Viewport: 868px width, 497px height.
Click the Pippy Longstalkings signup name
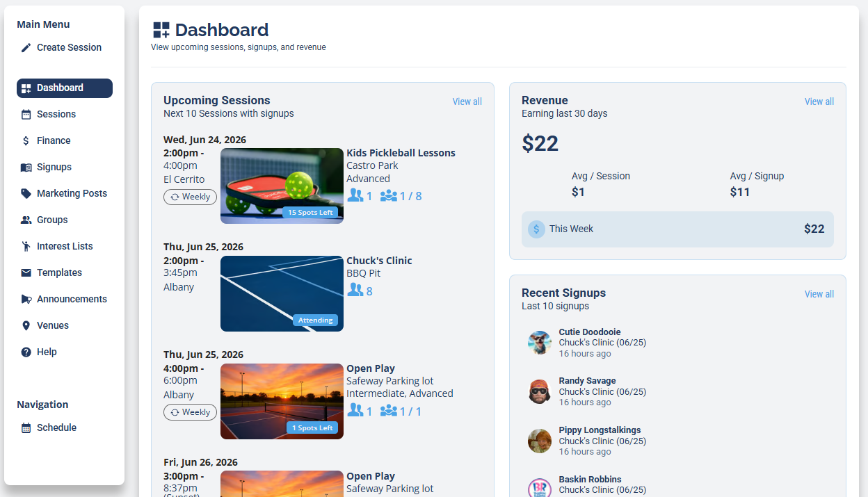[x=600, y=430]
